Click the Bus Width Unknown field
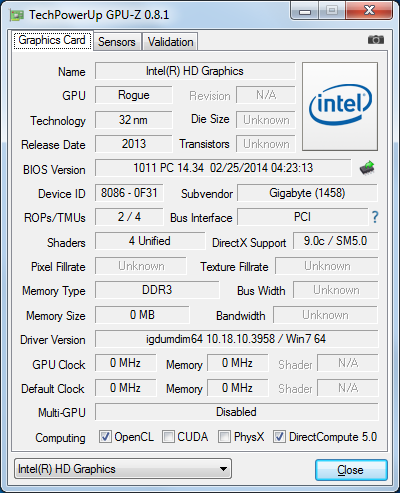Viewport: 400px width, 493px height. (336, 290)
